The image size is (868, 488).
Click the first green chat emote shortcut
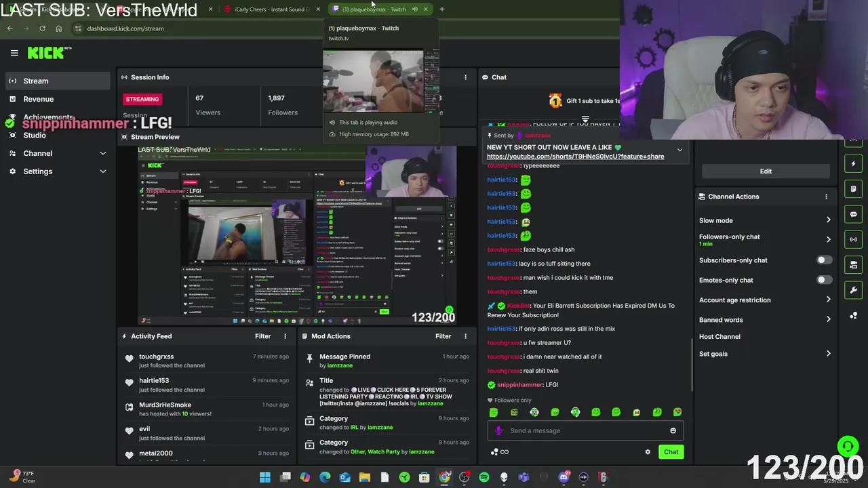point(494,412)
